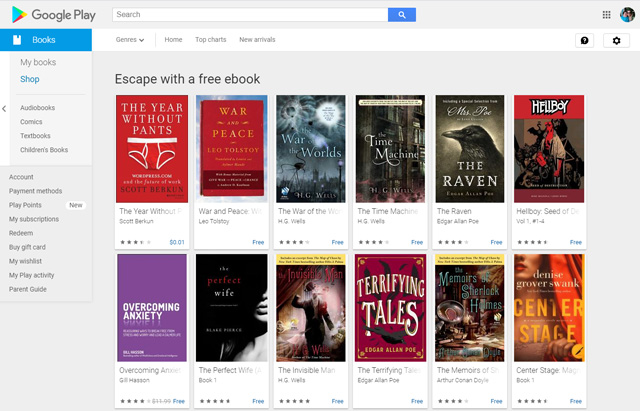
Task: Open the Top charts tab
Action: (x=211, y=40)
